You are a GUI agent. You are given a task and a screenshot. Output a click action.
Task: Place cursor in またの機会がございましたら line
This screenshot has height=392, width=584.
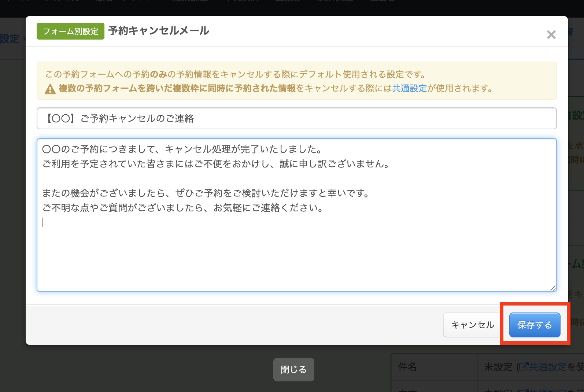click(205, 193)
